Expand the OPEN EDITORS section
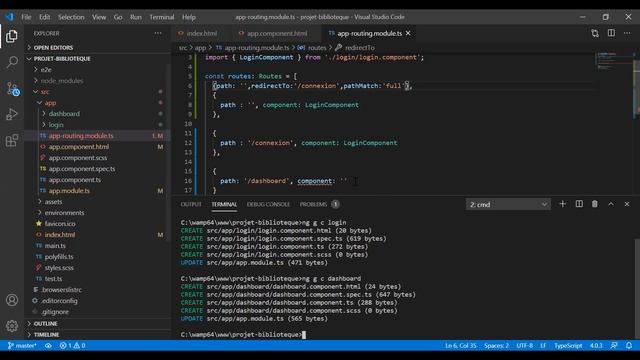The height and width of the screenshot is (360, 640). [x=53, y=48]
